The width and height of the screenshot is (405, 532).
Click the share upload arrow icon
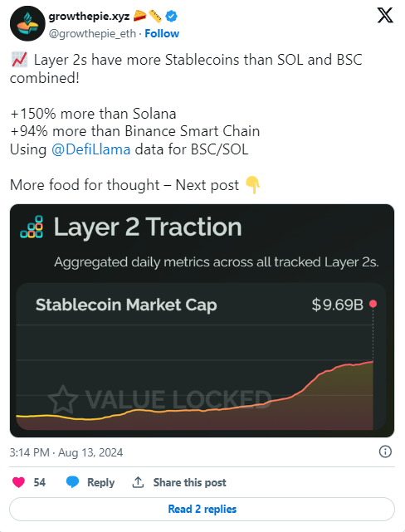(138, 482)
